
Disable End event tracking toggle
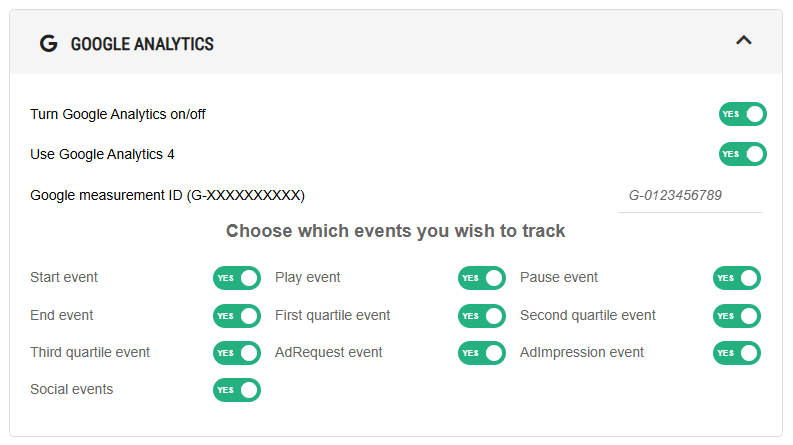pyautogui.click(x=237, y=316)
